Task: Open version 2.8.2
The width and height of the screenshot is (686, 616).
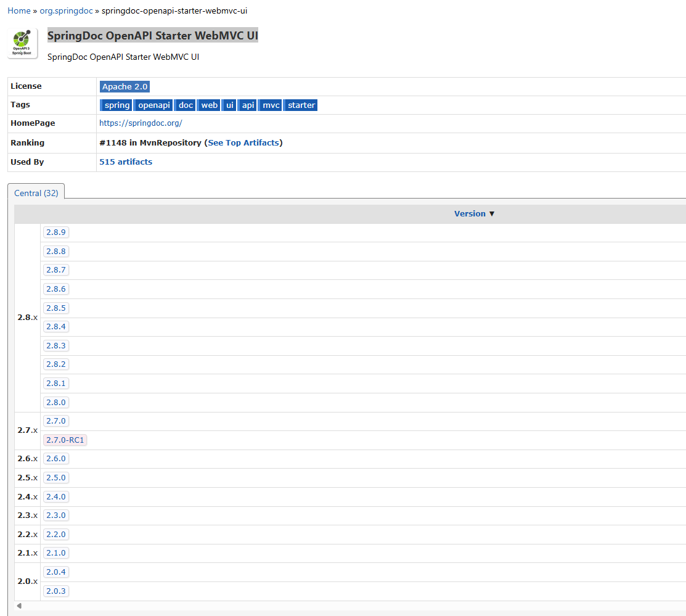Action: [56, 364]
